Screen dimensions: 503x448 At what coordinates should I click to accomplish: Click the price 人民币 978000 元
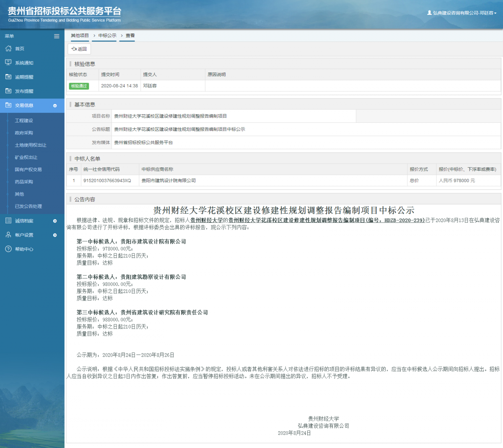point(457,181)
